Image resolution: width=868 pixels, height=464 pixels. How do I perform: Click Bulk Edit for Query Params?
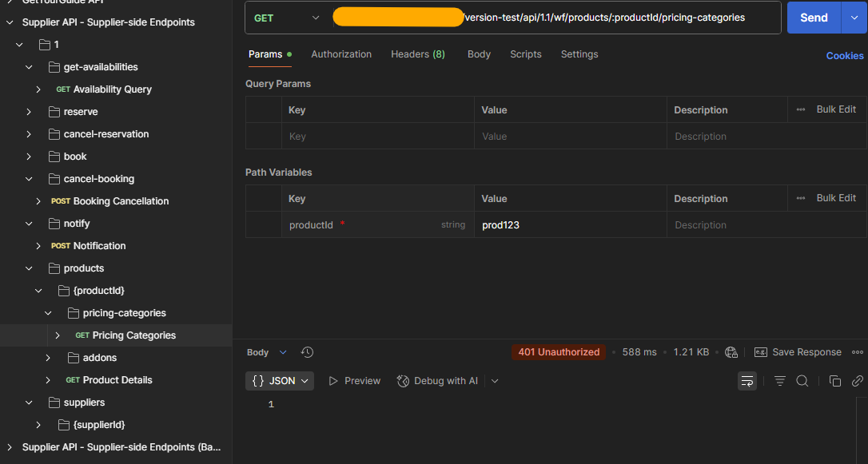click(836, 109)
